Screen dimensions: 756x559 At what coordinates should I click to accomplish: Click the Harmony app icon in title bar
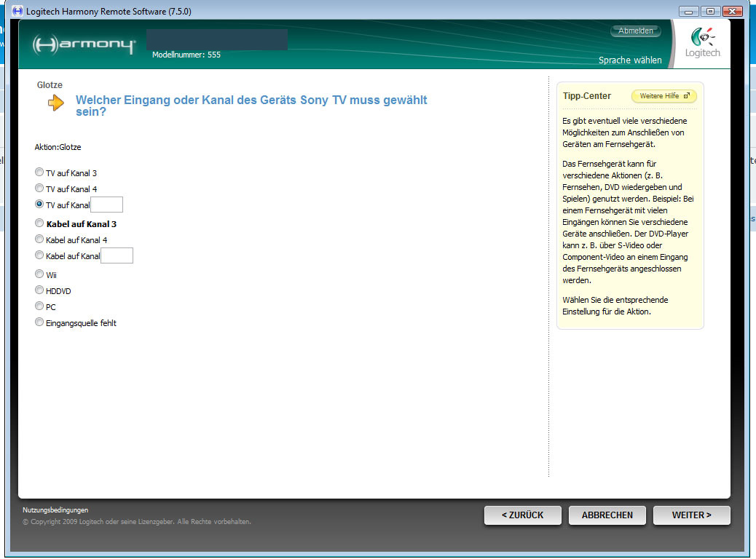[x=17, y=11]
